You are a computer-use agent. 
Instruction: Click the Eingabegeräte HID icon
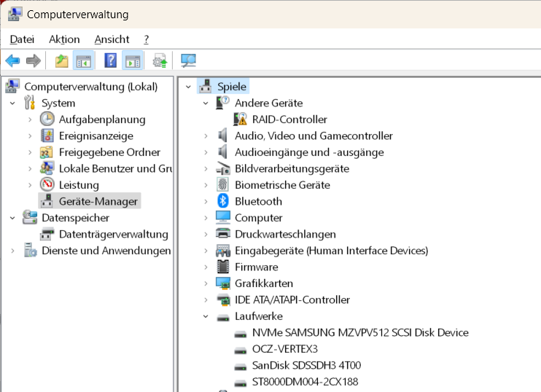point(223,251)
